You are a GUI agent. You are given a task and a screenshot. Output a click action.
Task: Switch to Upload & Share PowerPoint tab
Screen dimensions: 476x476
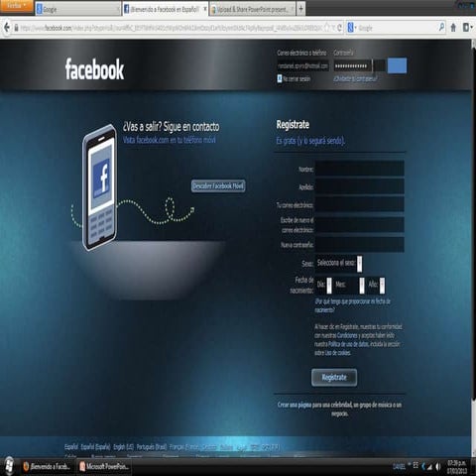[x=253, y=9]
